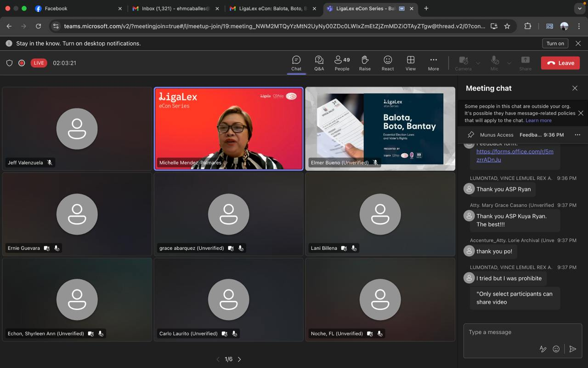588x368 pixels.
Task: Open the emoji picker in chat
Action: (556, 349)
